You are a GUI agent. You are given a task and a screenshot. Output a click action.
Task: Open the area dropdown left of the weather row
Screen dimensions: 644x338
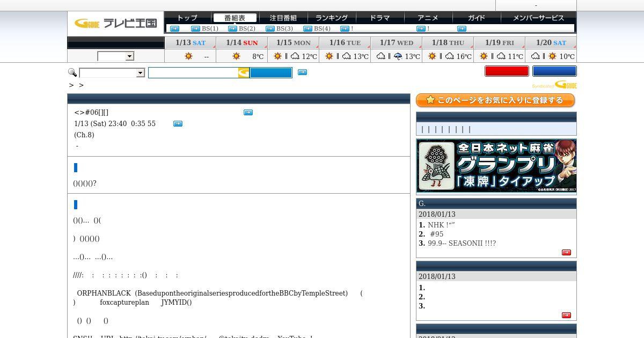[115, 56]
